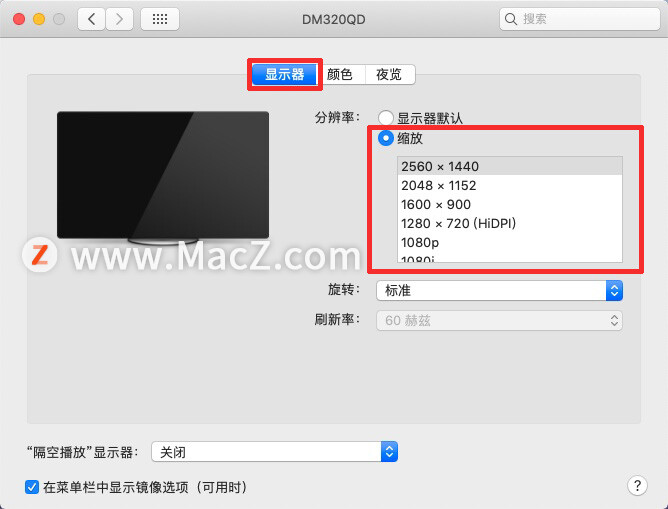This screenshot has height=509, width=668.
Task: Click the search magnifier icon
Action: pos(510,19)
